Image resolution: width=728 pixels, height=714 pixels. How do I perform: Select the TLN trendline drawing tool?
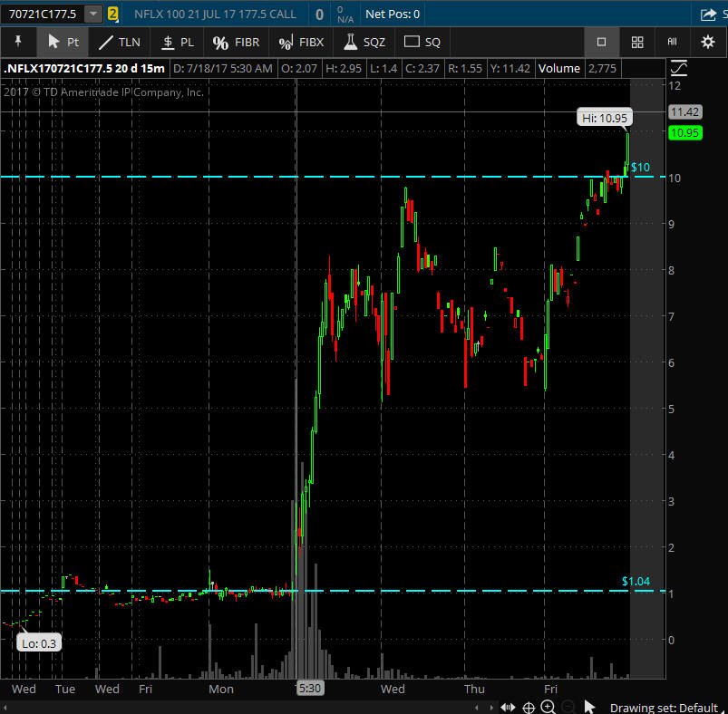pyautogui.click(x=120, y=42)
